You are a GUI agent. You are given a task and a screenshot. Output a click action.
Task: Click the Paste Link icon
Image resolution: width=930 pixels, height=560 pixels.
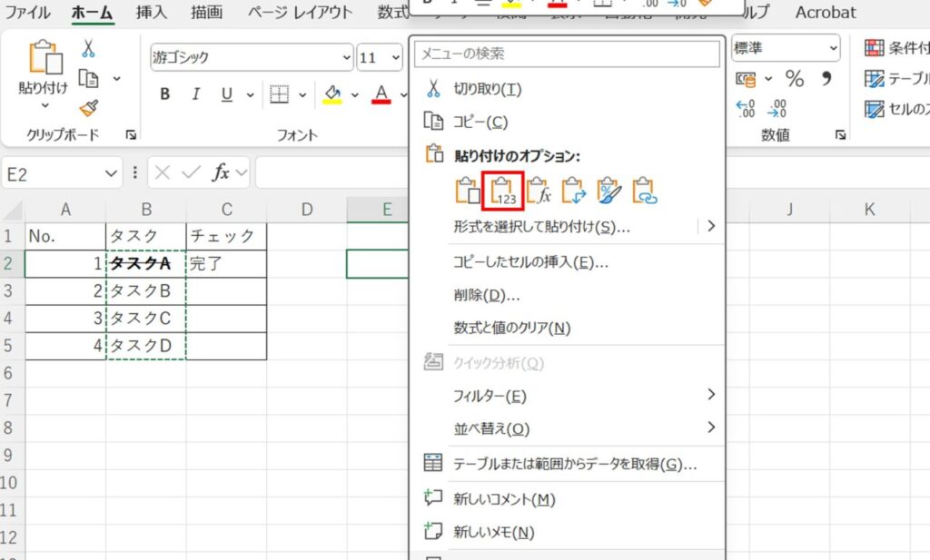(x=645, y=191)
